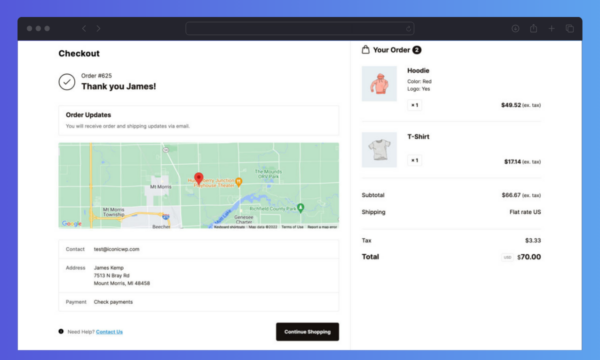Click the Google logo on the map
Screen dimensions: 600x360
pyautogui.click(x=72, y=223)
